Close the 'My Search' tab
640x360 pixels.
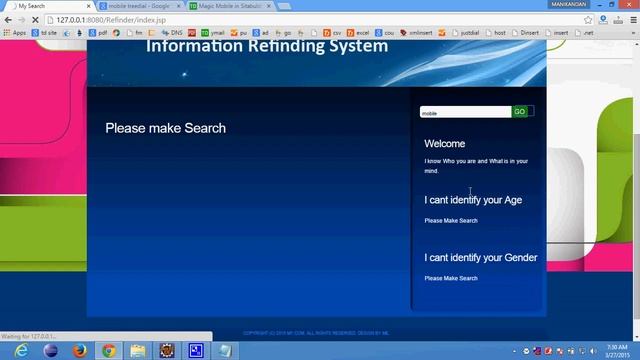click(x=89, y=6)
